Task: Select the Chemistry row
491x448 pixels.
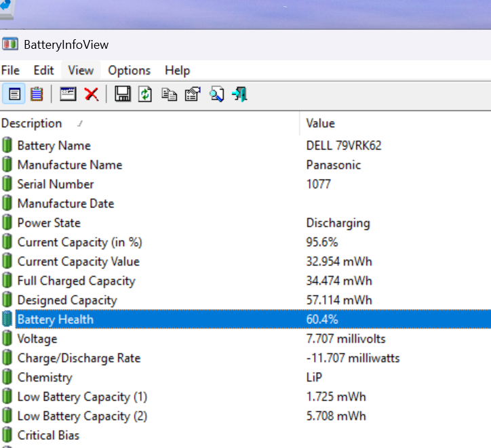Action: (245, 378)
